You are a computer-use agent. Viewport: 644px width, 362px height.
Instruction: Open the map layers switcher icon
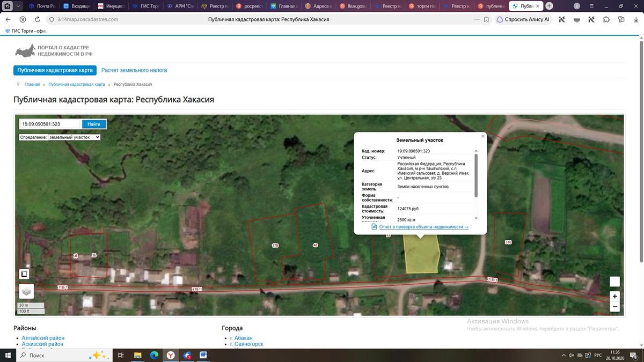26,291
